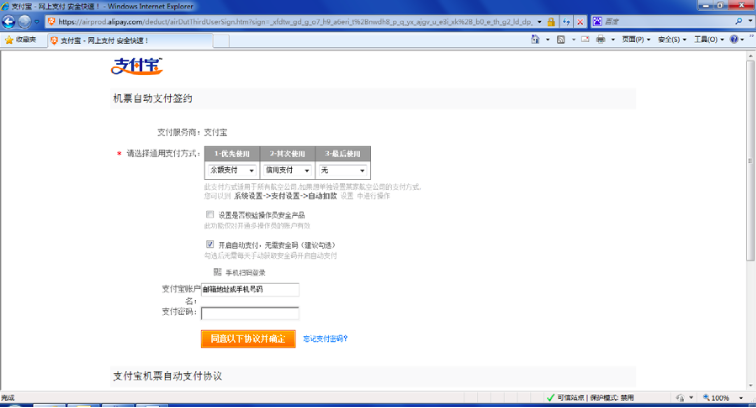Click the Alipay shield icon in address bar
This screenshot has width=756, height=408.
click(x=52, y=22)
